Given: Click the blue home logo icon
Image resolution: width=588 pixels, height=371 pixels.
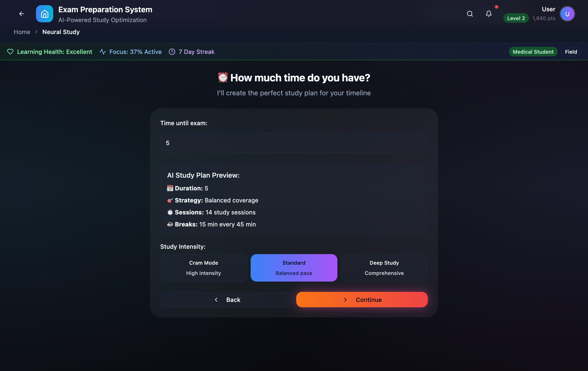Looking at the screenshot, I should pyautogui.click(x=44, y=14).
